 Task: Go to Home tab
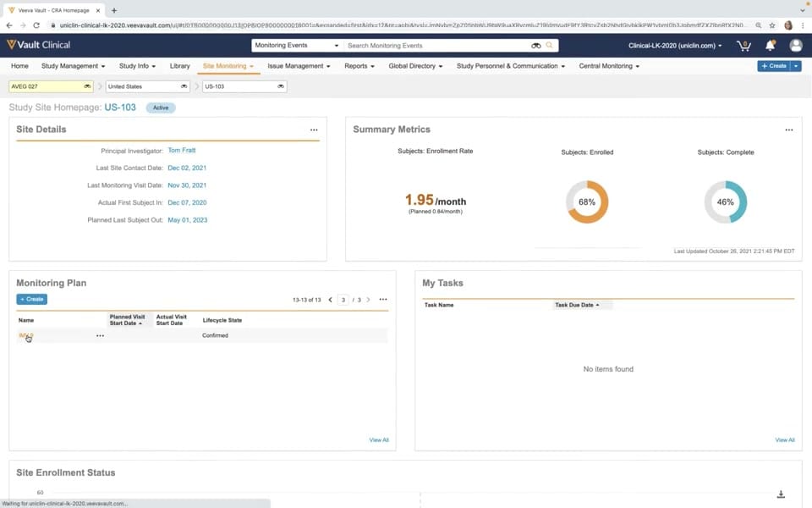(19, 66)
